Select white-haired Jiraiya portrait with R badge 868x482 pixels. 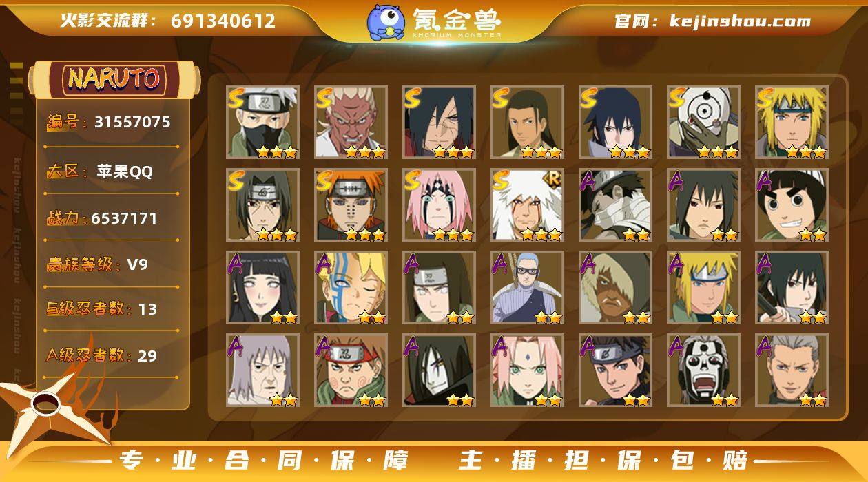coord(527,205)
